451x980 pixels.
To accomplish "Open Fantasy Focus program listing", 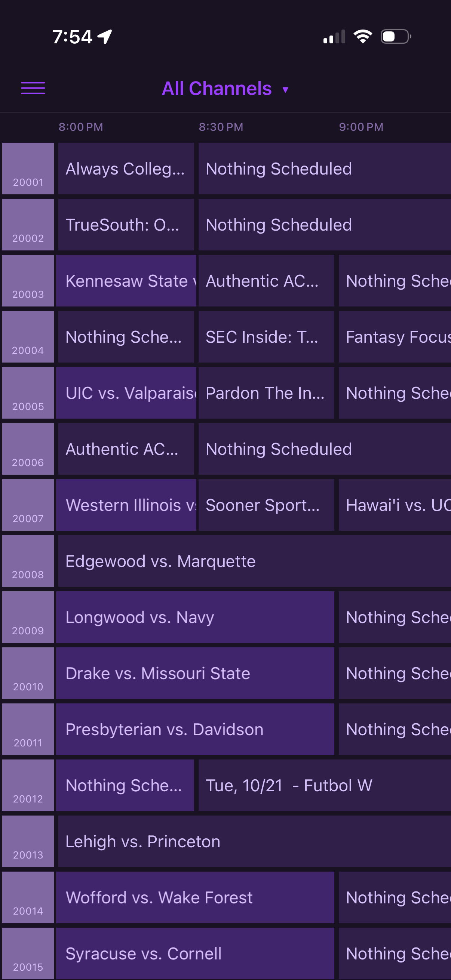I will click(395, 337).
